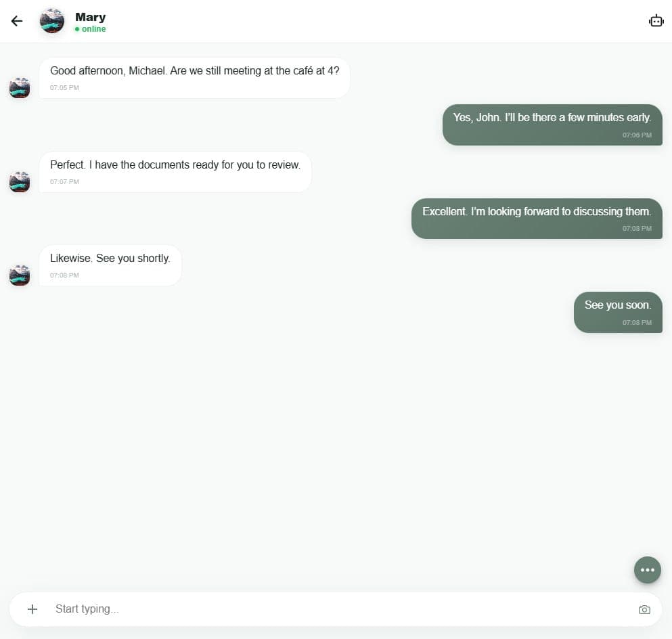This screenshot has height=639, width=672.
Task: Open the bot assistant icon
Action: 656,21
